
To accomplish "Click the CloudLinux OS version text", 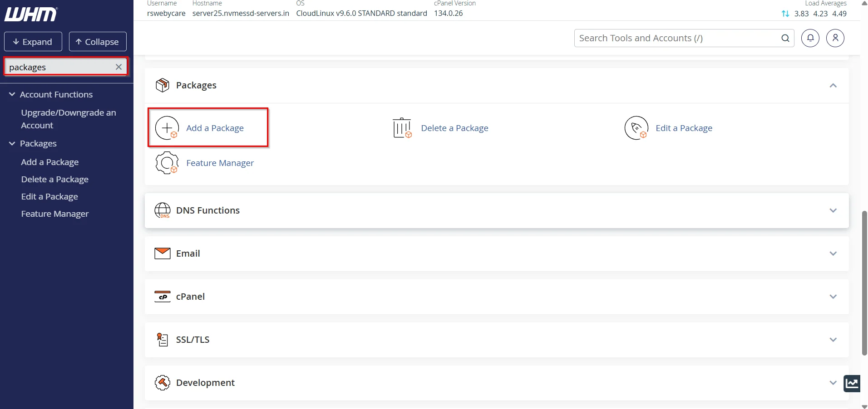I will [361, 14].
